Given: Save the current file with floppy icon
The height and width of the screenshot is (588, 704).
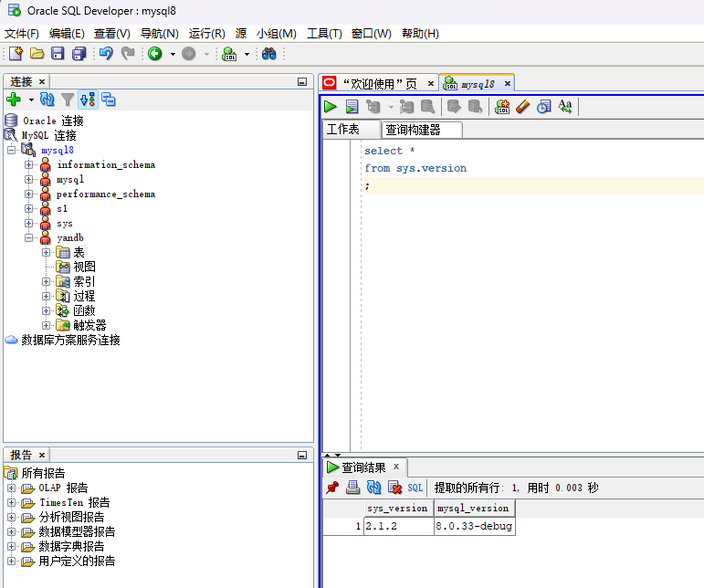Looking at the screenshot, I should (x=58, y=54).
